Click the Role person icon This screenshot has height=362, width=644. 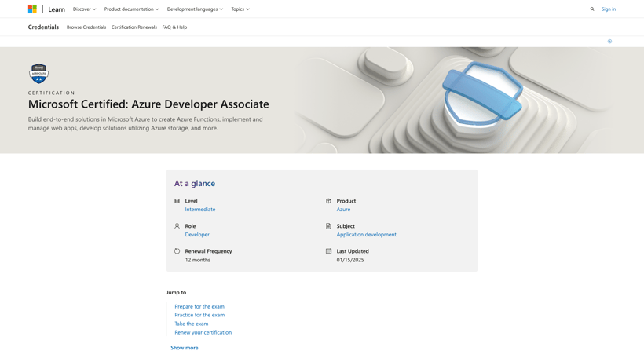pos(177,226)
